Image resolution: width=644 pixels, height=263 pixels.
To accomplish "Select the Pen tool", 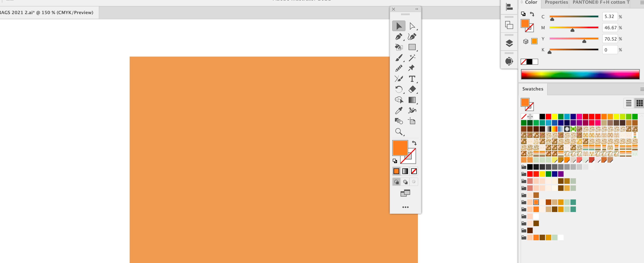I will 398,37.
